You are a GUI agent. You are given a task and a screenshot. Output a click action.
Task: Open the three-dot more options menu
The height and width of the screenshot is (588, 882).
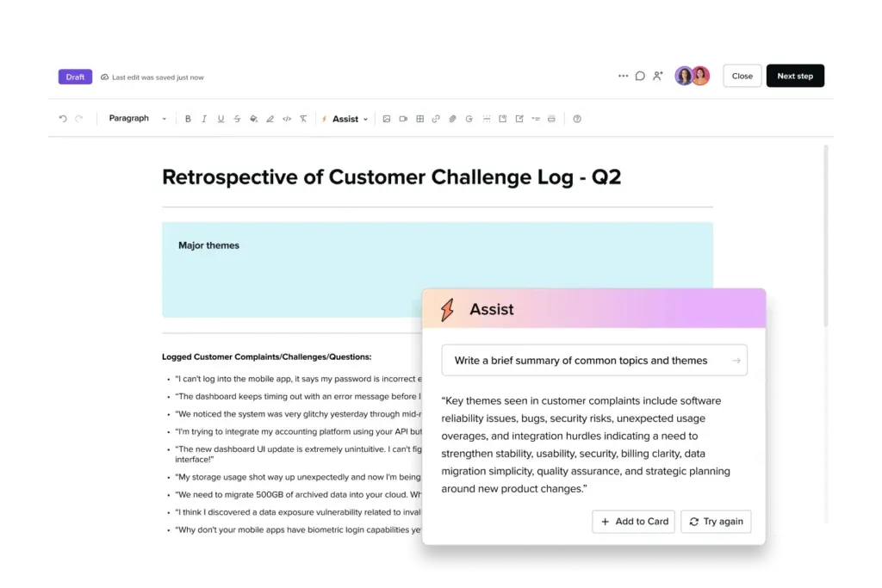coord(623,76)
